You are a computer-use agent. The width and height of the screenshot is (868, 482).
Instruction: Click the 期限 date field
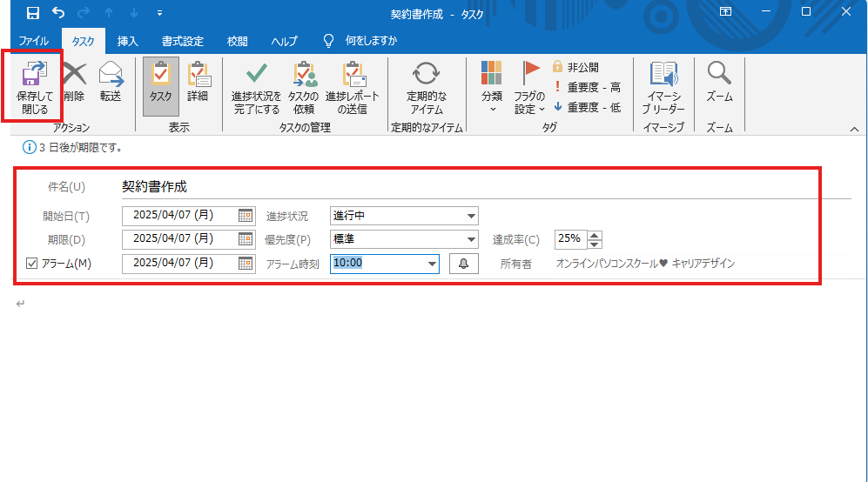pos(179,238)
